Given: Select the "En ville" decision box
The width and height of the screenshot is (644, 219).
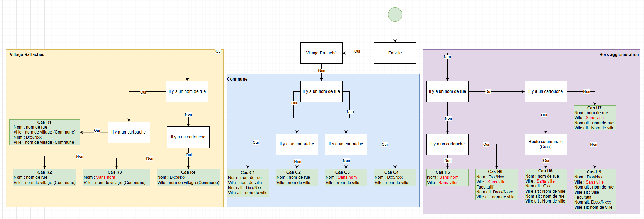Looking at the screenshot, I should tap(395, 53).
